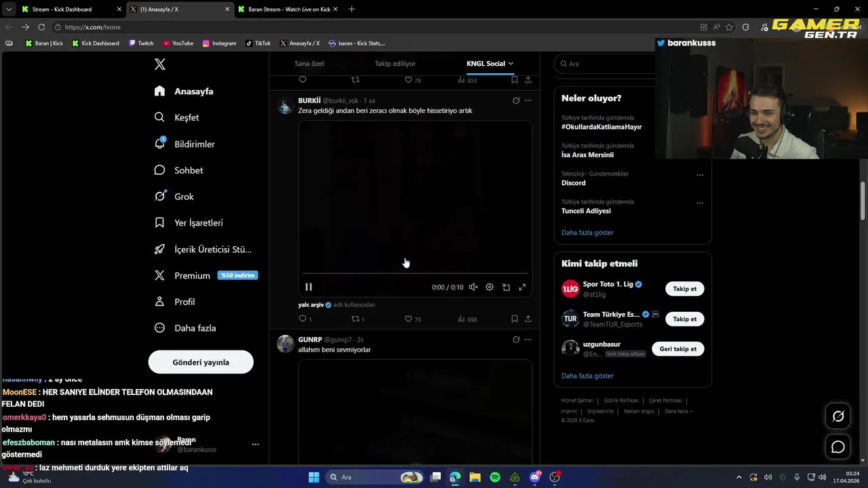Show hidden system tray icons
This screenshot has width=868, height=488.
[739, 477]
